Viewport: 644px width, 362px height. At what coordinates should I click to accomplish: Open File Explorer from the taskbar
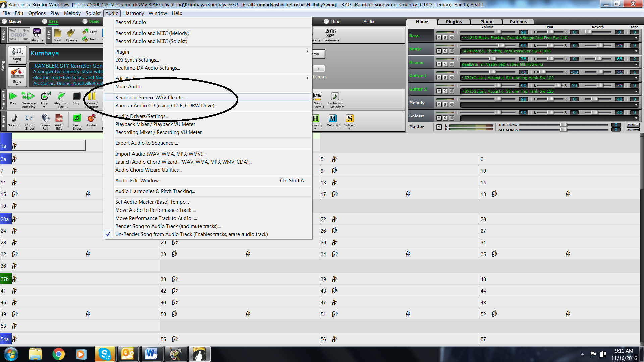(35, 354)
